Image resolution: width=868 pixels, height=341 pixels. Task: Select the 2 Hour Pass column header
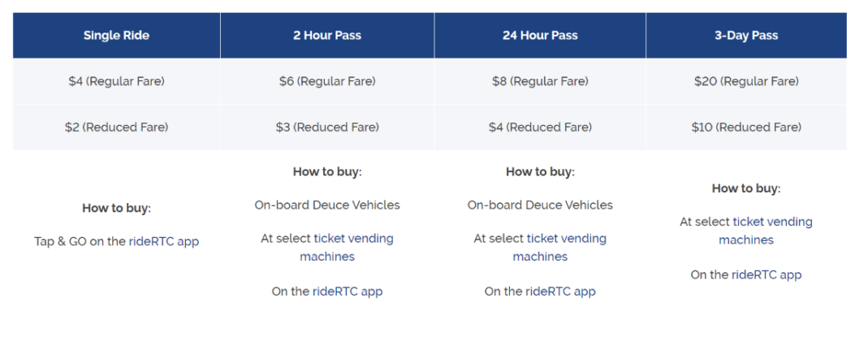coord(327,36)
